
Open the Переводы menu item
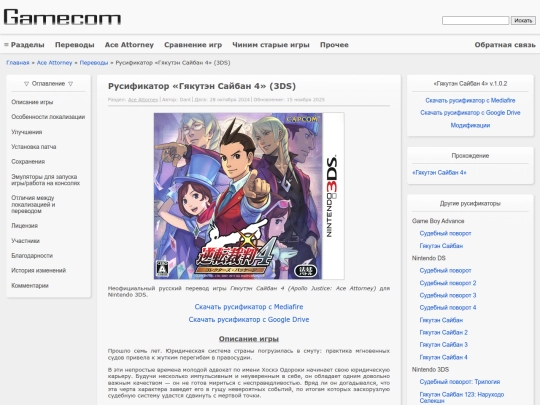click(x=74, y=45)
